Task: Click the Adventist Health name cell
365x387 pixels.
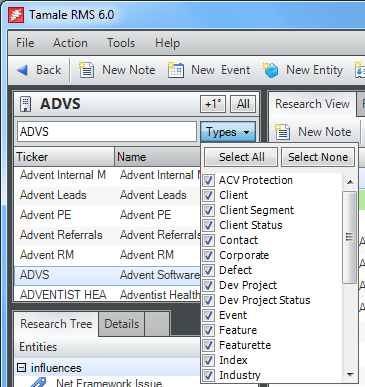Action: click(x=159, y=295)
